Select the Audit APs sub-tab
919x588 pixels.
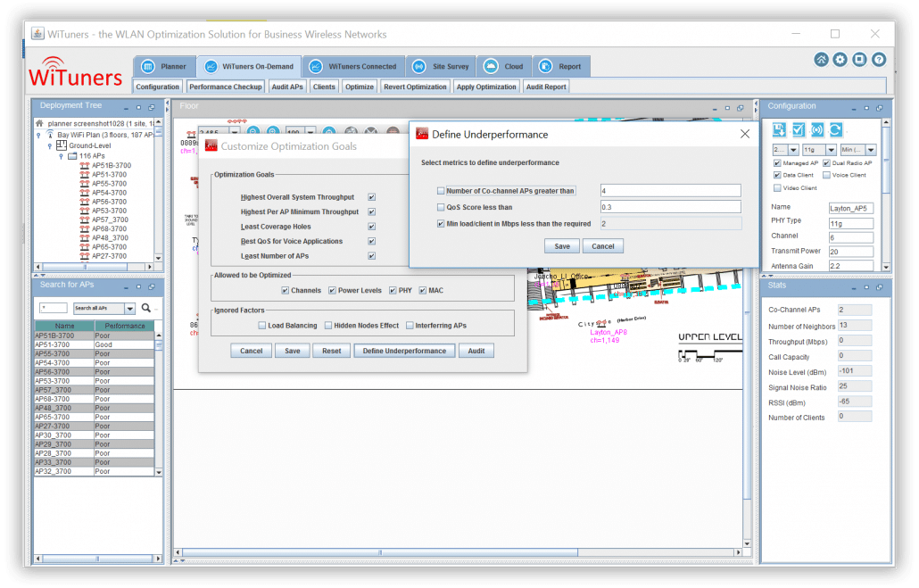click(x=287, y=87)
